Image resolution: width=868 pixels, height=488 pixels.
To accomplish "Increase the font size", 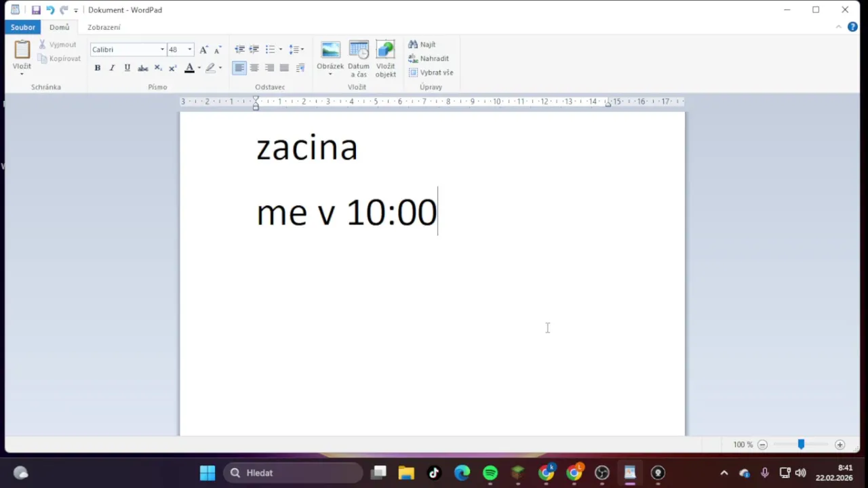I will tap(203, 49).
